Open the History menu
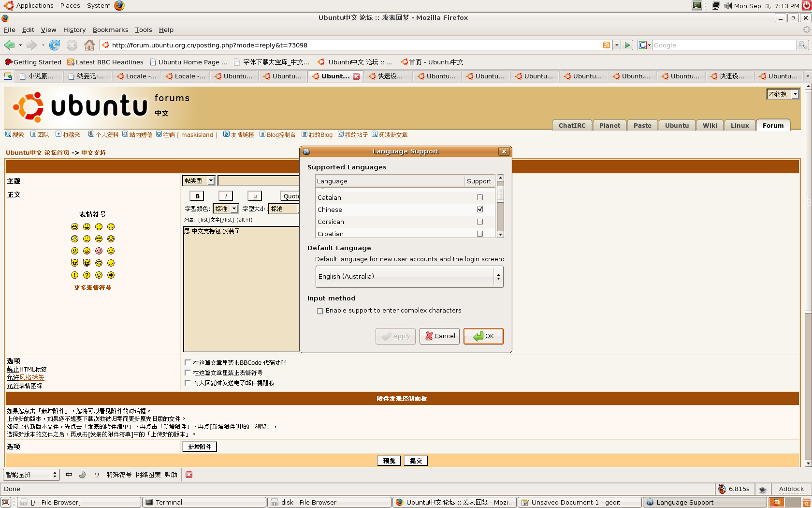This screenshot has height=508, width=812. point(74,30)
